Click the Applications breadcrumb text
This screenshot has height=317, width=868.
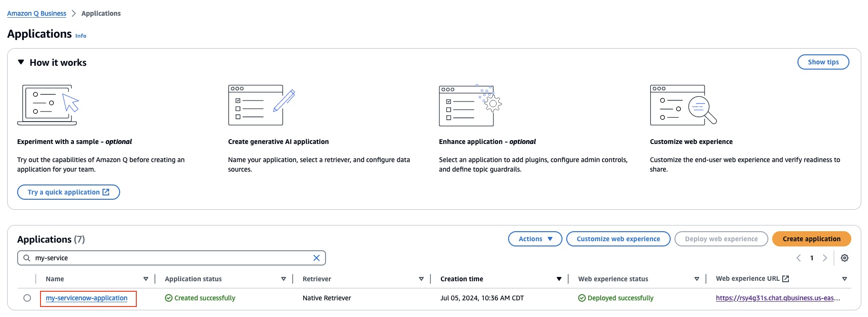tap(101, 13)
